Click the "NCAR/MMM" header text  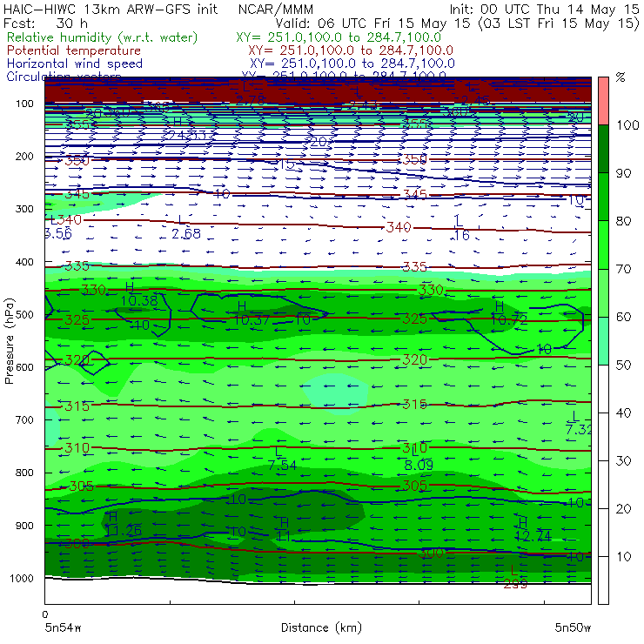pyautogui.click(x=276, y=9)
